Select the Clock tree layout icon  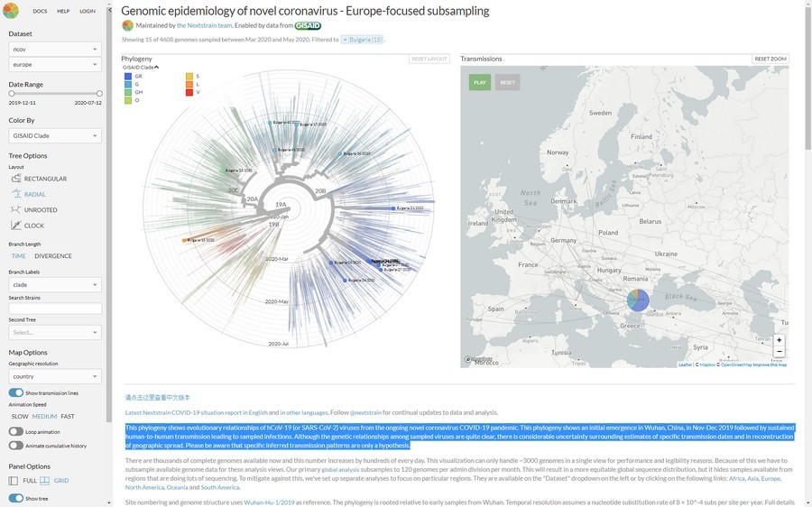click(x=15, y=225)
